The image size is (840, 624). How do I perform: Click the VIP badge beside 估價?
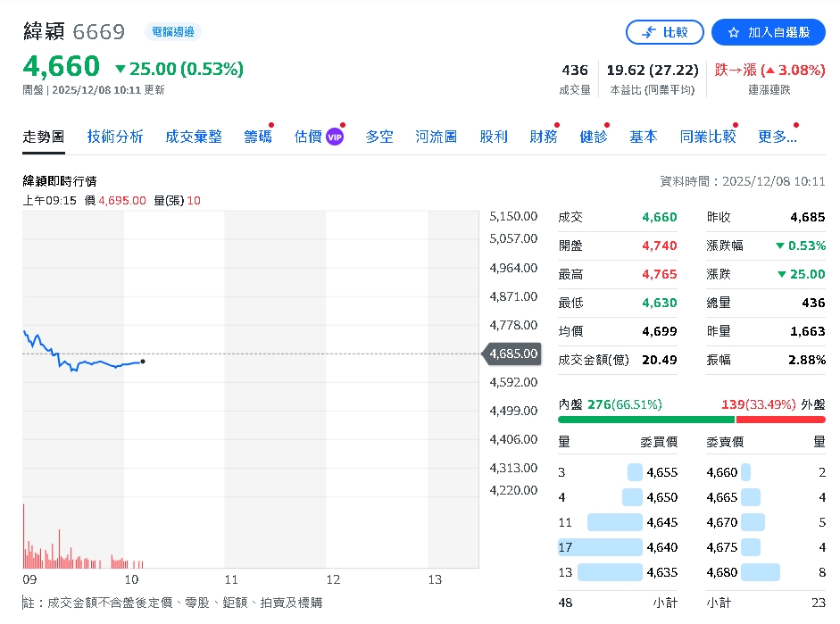click(335, 137)
